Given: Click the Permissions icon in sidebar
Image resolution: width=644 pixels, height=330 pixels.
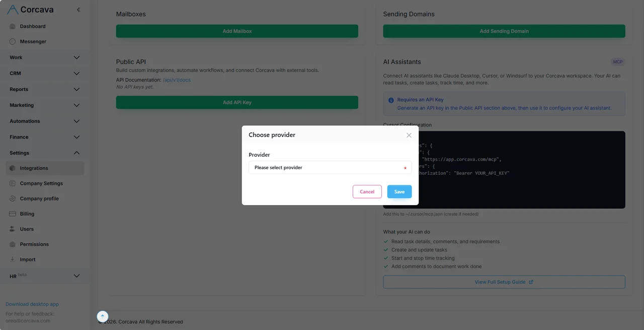Looking at the screenshot, I should pyautogui.click(x=13, y=244).
